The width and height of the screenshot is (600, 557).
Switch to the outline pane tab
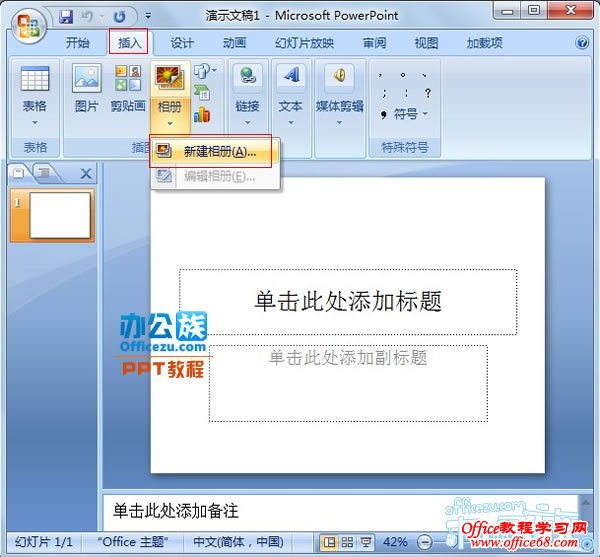point(44,173)
